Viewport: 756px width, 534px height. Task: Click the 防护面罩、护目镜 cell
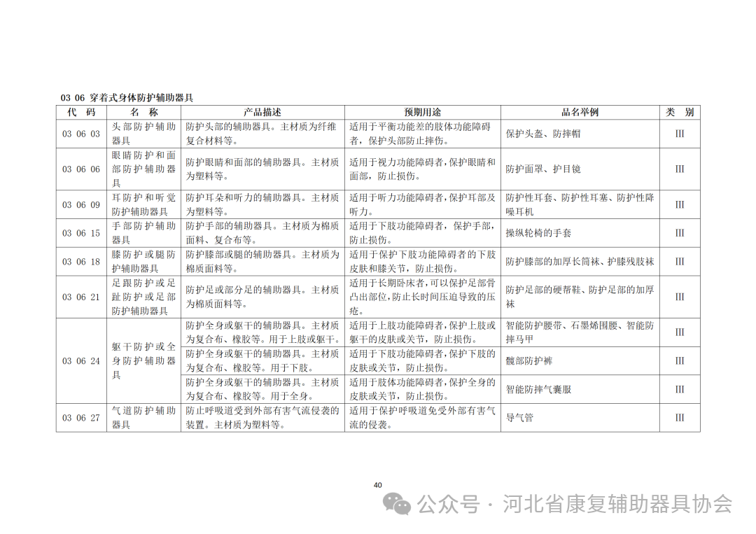[x=545, y=169]
